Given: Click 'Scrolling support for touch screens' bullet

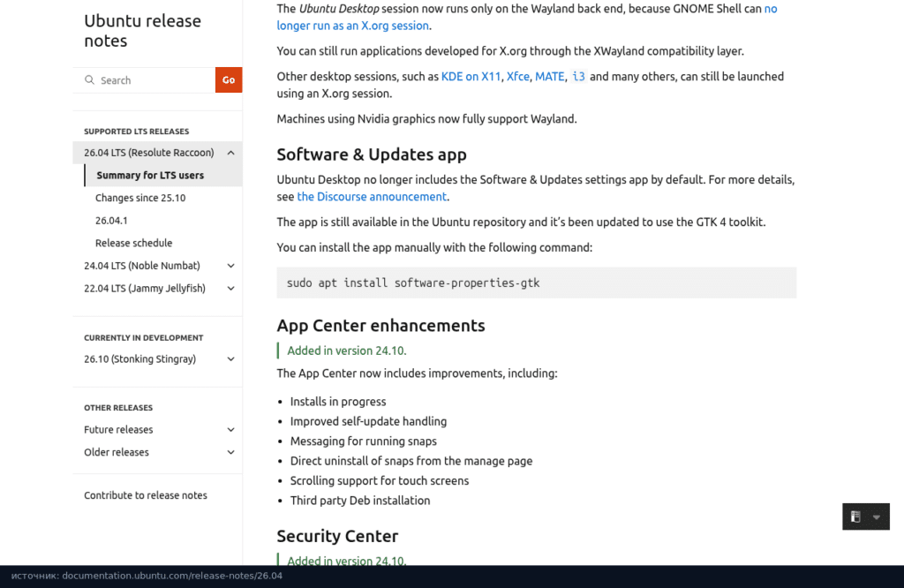Looking at the screenshot, I should [x=380, y=481].
